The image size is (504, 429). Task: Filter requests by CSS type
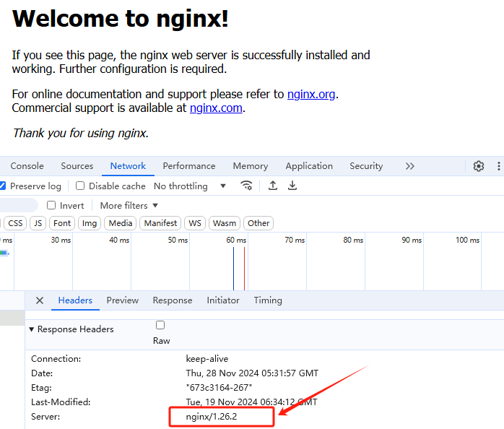pyautogui.click(x=15, y=223)
